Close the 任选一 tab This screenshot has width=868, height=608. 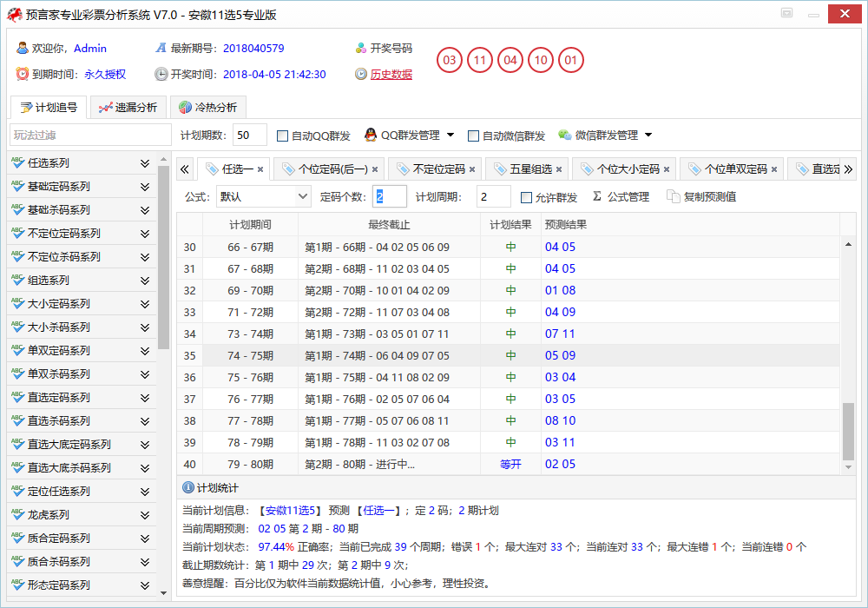click(x=260, y=169)
